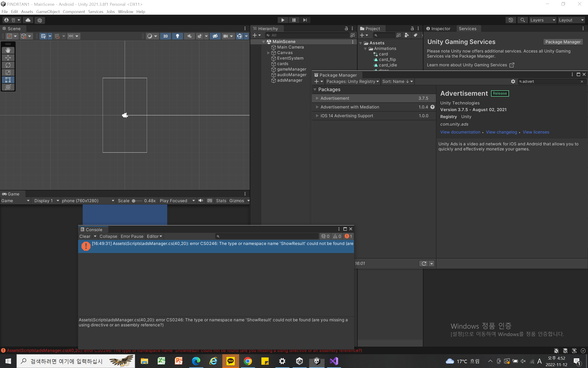Open the Game view aspect grid icon

tap(210, 201)
